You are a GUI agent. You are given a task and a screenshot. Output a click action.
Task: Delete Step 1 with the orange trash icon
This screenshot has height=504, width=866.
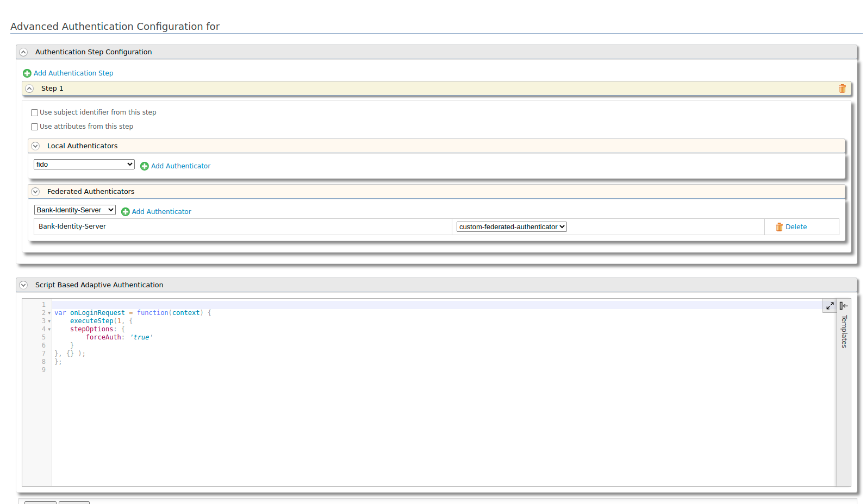point(842,89)
